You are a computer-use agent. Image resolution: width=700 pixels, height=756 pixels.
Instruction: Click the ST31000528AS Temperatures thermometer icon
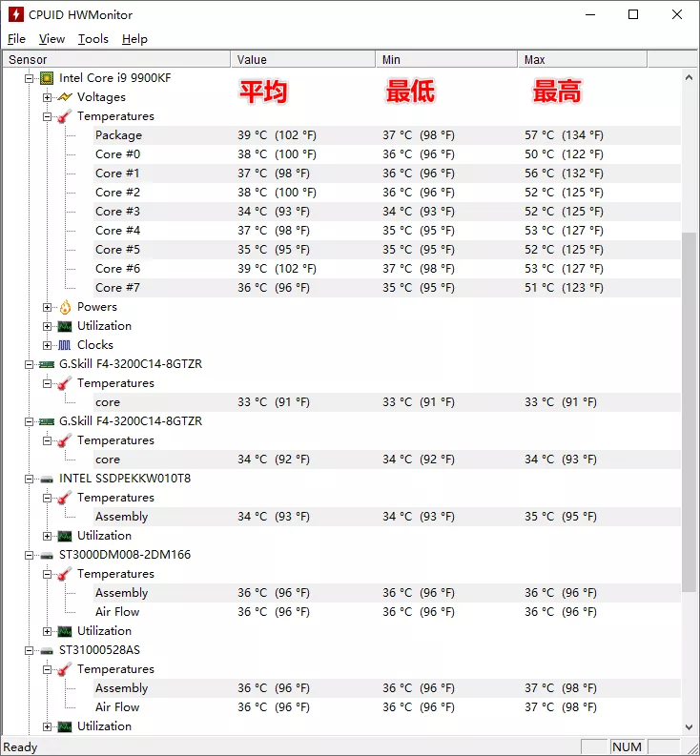tap(65, 669)
